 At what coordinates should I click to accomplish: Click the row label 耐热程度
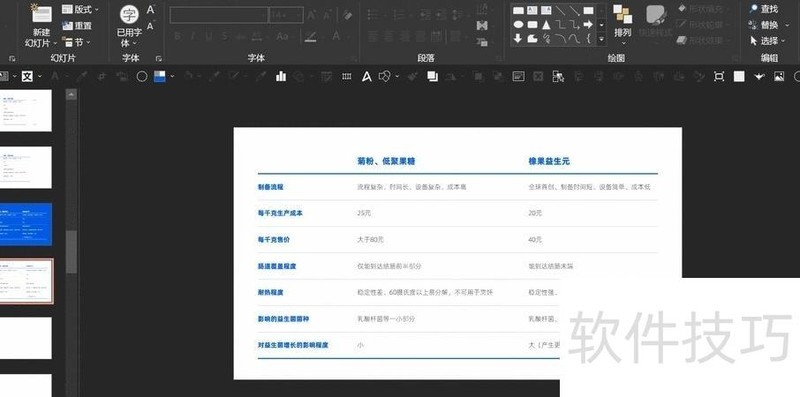click(x=270, y=292)
